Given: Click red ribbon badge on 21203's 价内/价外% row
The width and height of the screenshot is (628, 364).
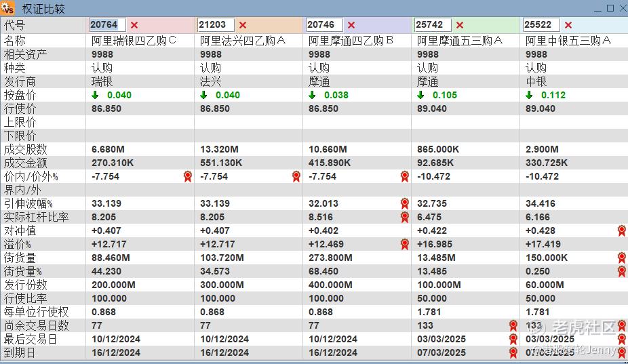Looking at the screenshot, I should pyautogui.click(x=296, y=176).
